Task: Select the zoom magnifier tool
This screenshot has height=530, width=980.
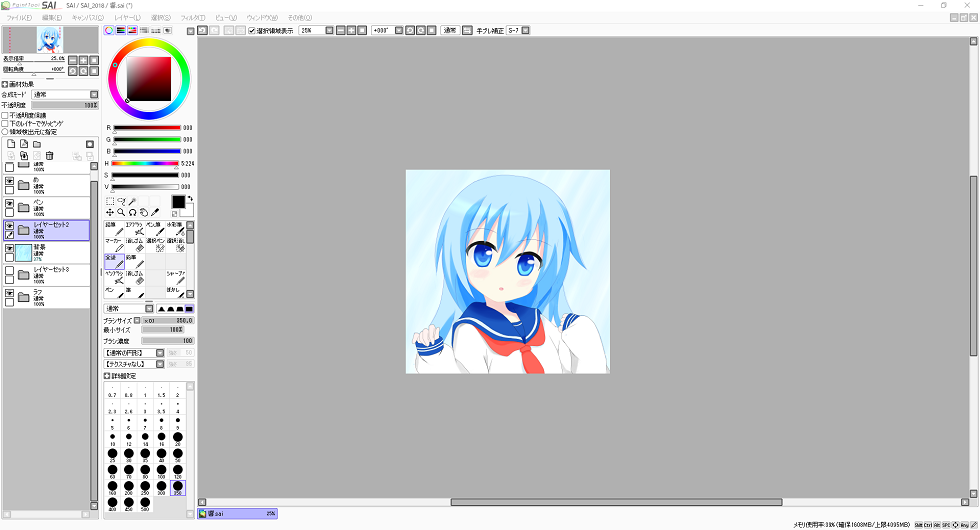Action: click(x=121, y=212)
